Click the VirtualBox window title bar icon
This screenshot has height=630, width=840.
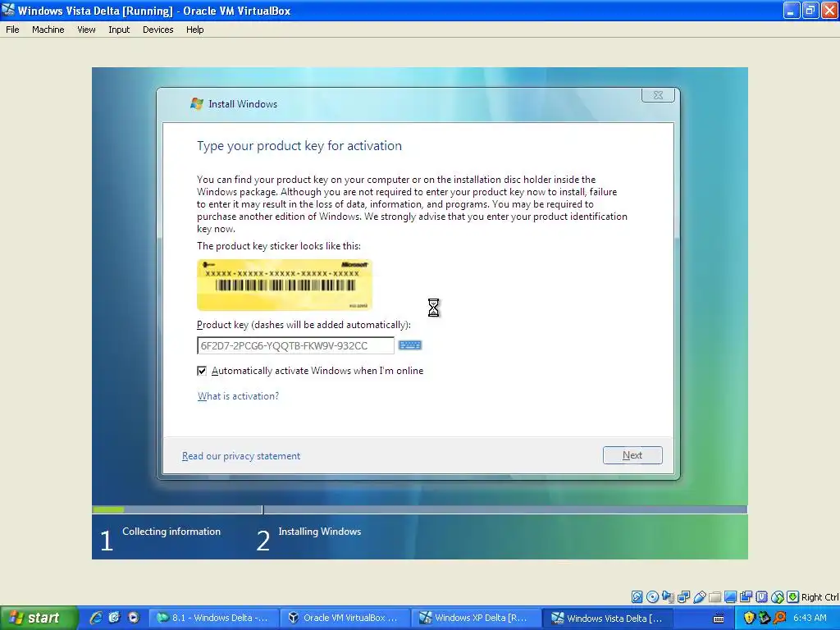click(8, 10)
